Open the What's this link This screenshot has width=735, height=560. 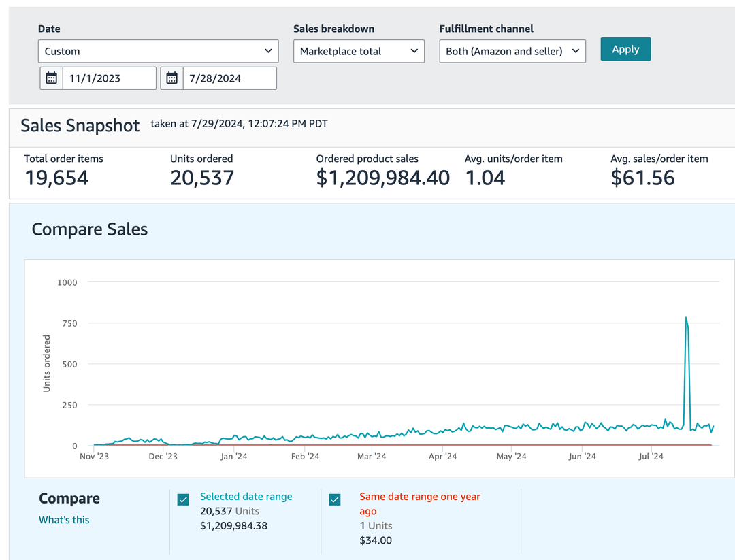pyautogui.click(x=64, y=520)
